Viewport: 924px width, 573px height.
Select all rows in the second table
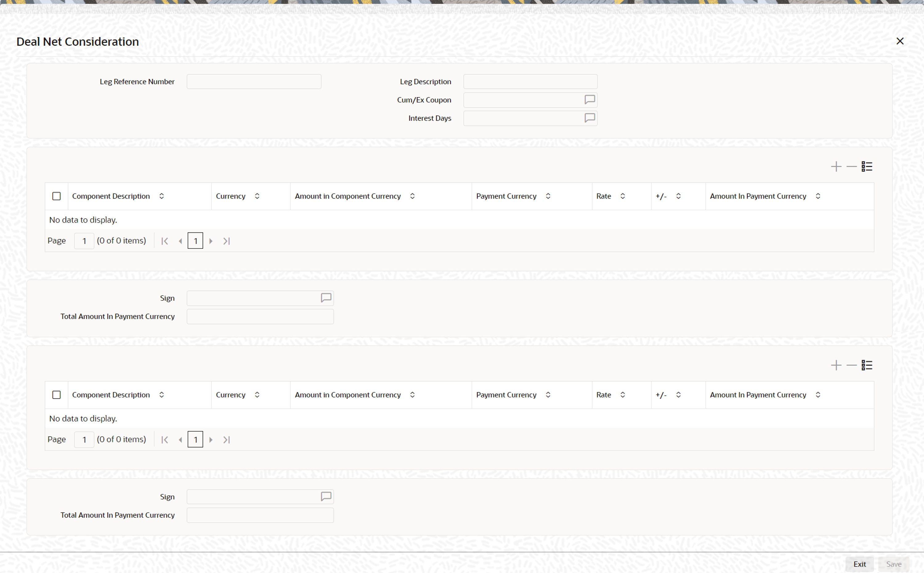tap(56, 394)
